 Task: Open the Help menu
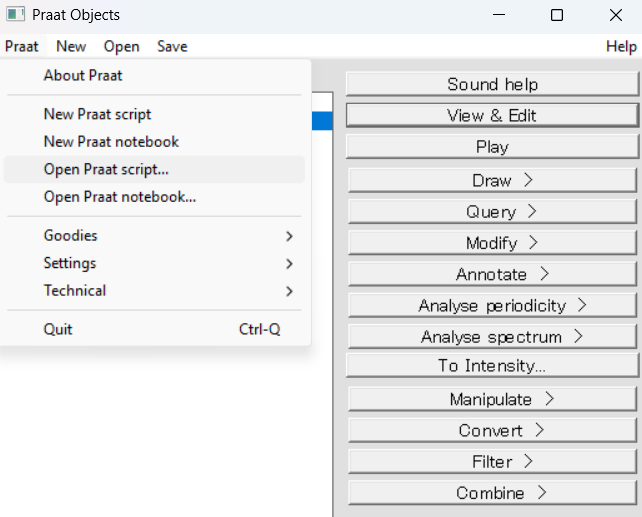coord(621,46)
